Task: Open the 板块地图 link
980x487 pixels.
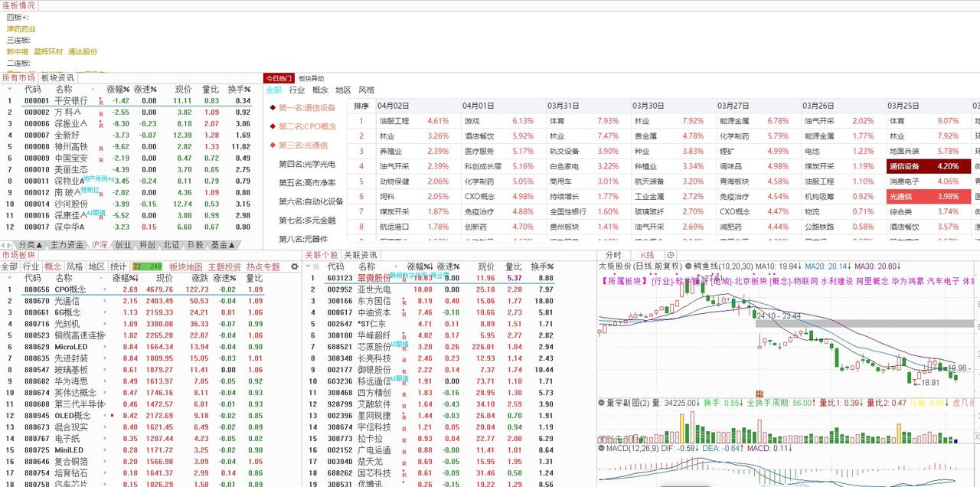Action: click(185, 266)
